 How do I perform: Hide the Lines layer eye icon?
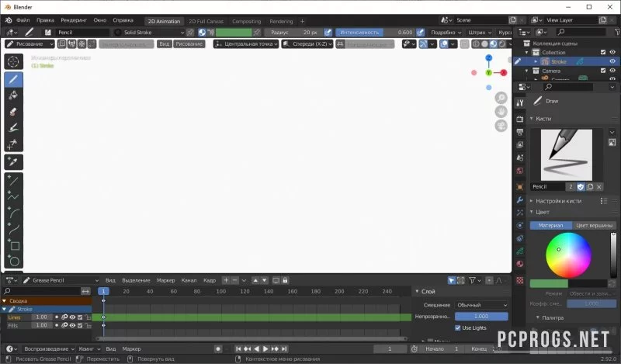pos(72,317)
